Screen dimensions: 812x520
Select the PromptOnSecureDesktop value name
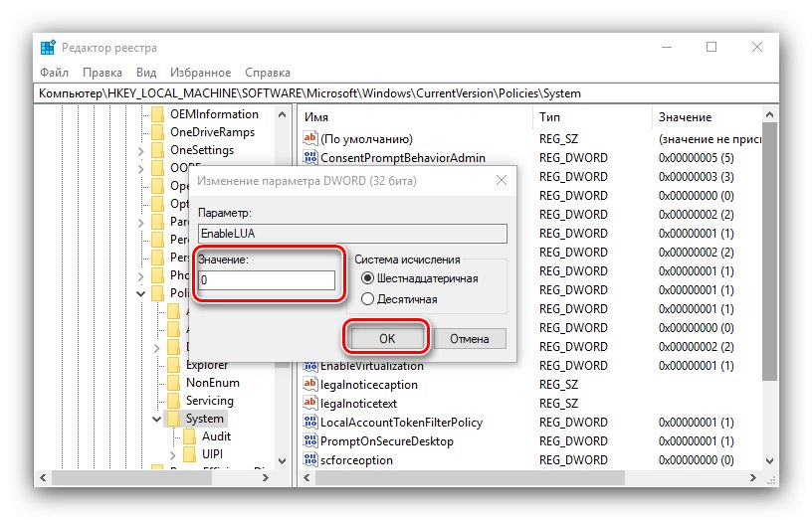[x=387, y=440]
